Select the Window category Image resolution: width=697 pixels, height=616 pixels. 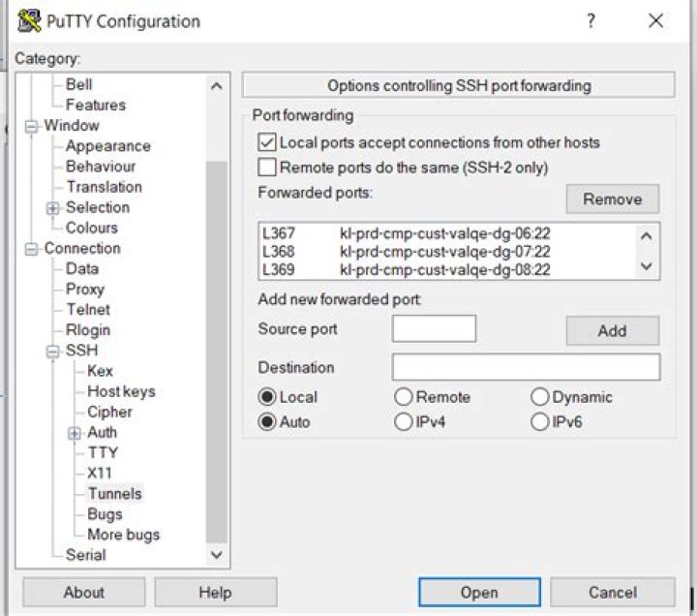pos(72,125)
